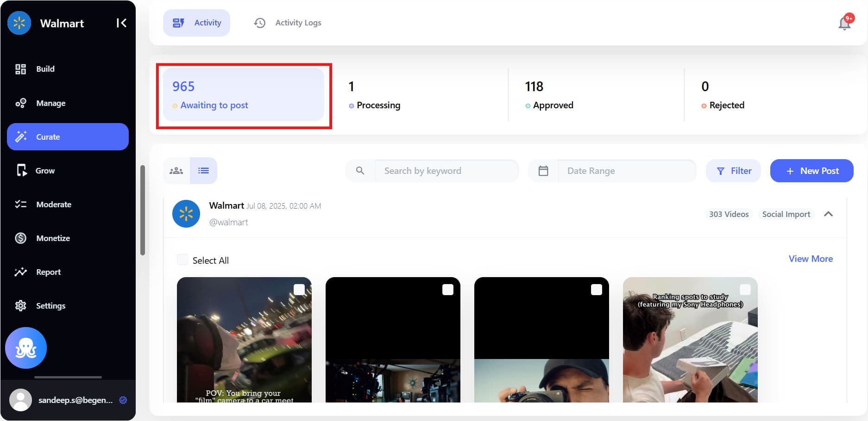The image size is (868, 421).
Task: Select the car meet film camera video
Action: (299, 290)
